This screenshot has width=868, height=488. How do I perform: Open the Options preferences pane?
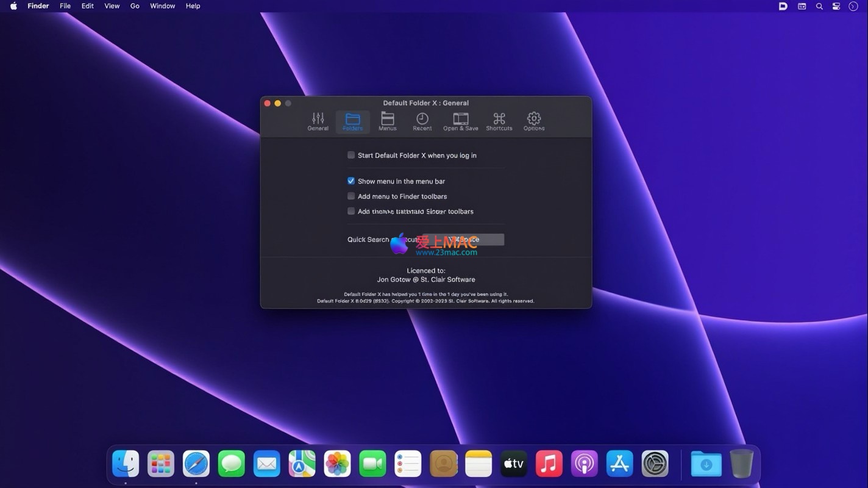(x=533, y=121)
